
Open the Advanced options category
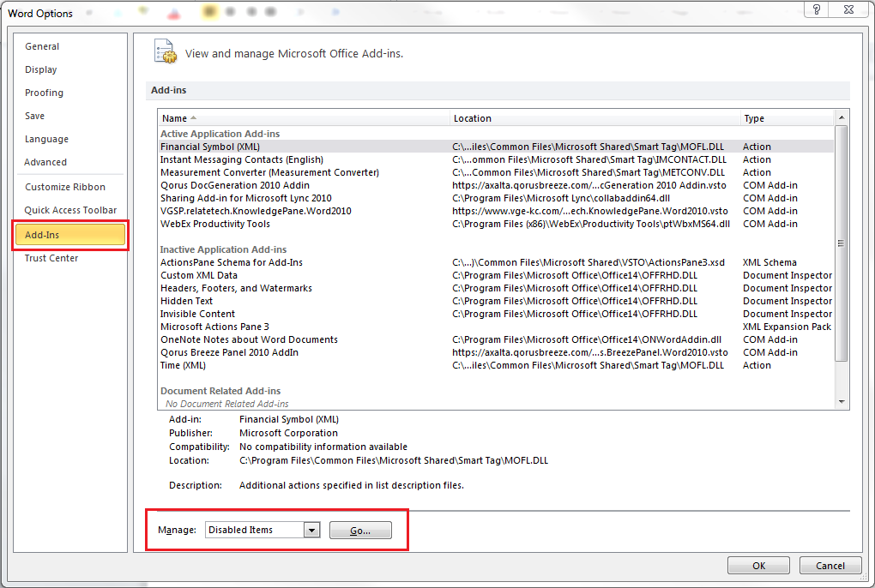[x=45, y=162]
